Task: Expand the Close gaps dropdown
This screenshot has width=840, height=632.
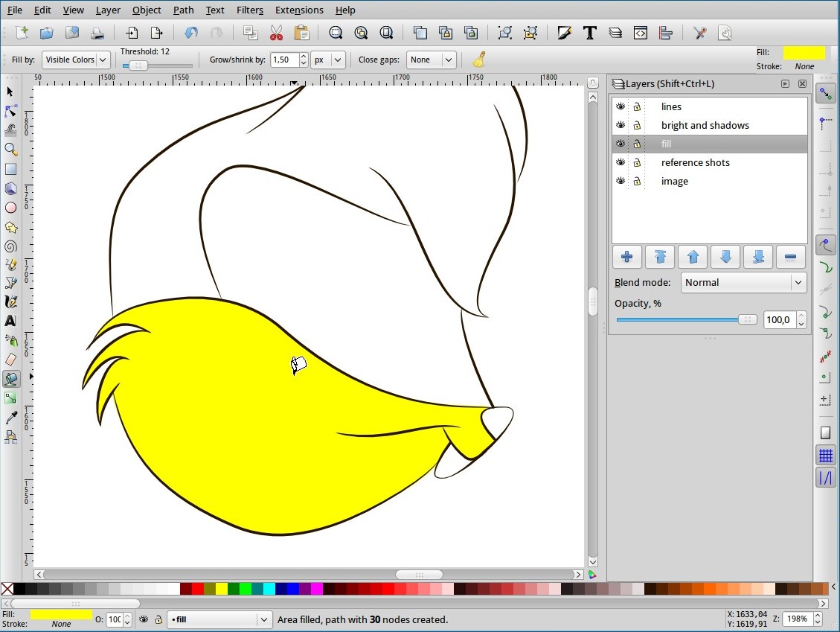Action: pyautogui.click(x=432, y=60)
